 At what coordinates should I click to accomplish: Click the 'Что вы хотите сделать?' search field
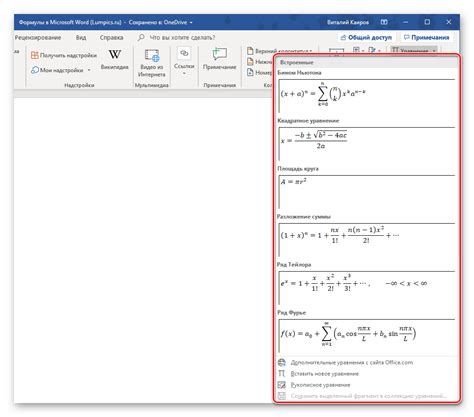click(x=182, y=38)
